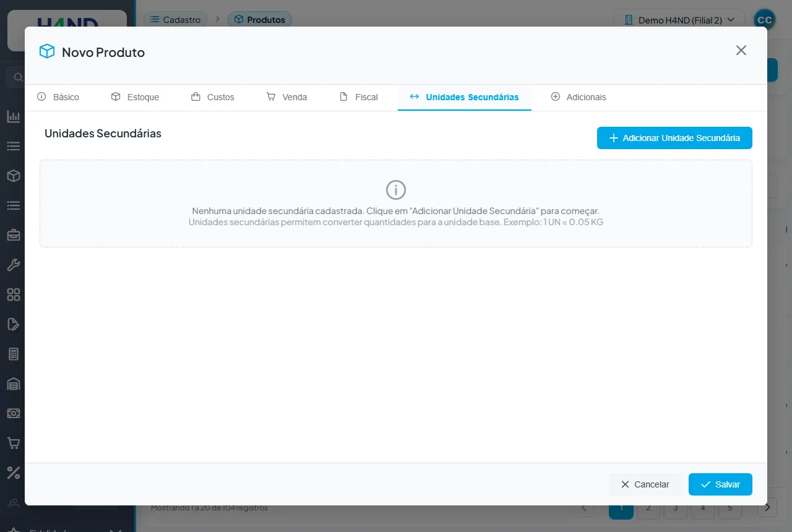Click the percent discount icon in sidebar
792x532 pixels.
[13, 473]
